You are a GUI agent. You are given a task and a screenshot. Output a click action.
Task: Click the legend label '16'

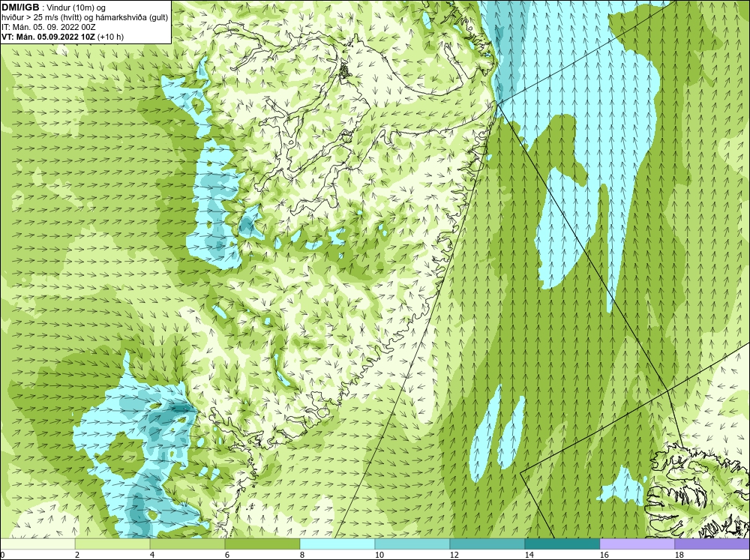point(604,555)
